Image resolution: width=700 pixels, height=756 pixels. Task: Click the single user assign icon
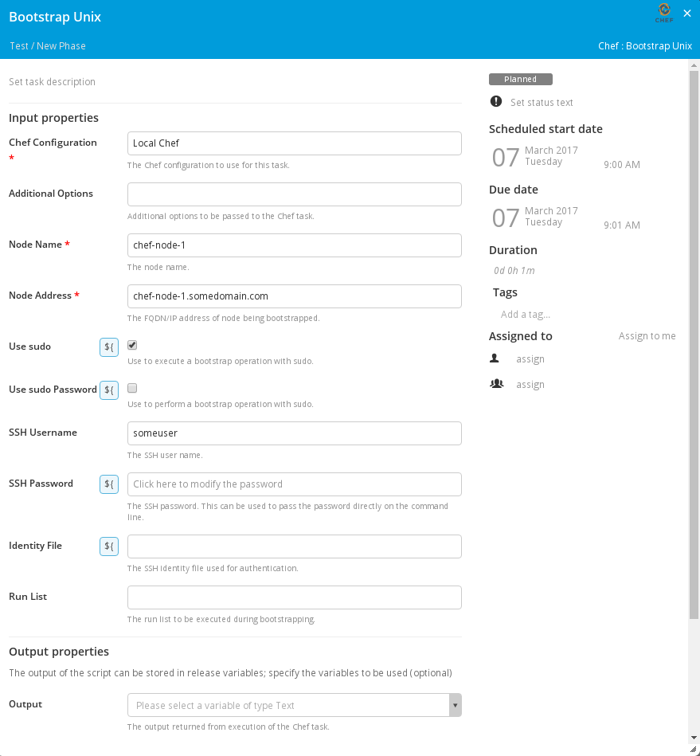pos(495,358)
